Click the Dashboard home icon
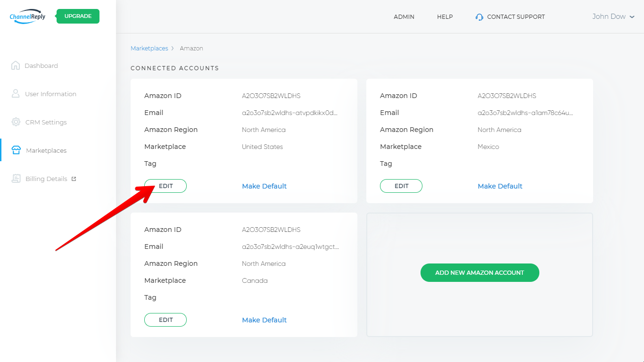 coord(16,66)
